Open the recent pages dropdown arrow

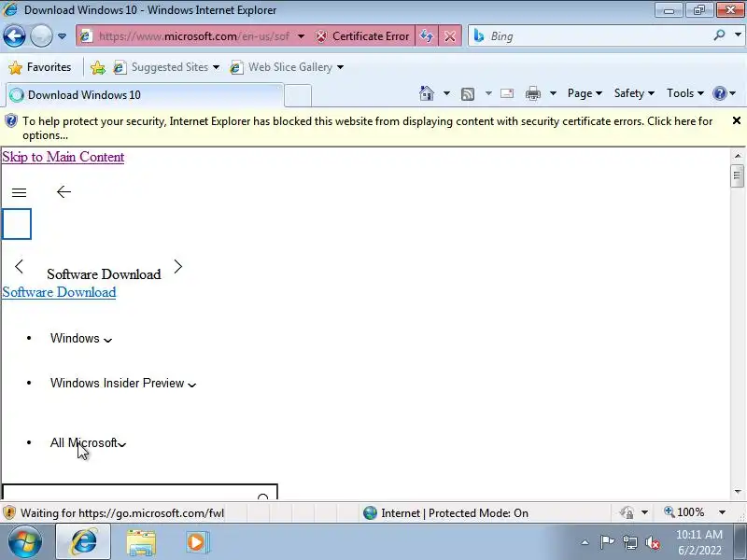[x=62, y=36]
